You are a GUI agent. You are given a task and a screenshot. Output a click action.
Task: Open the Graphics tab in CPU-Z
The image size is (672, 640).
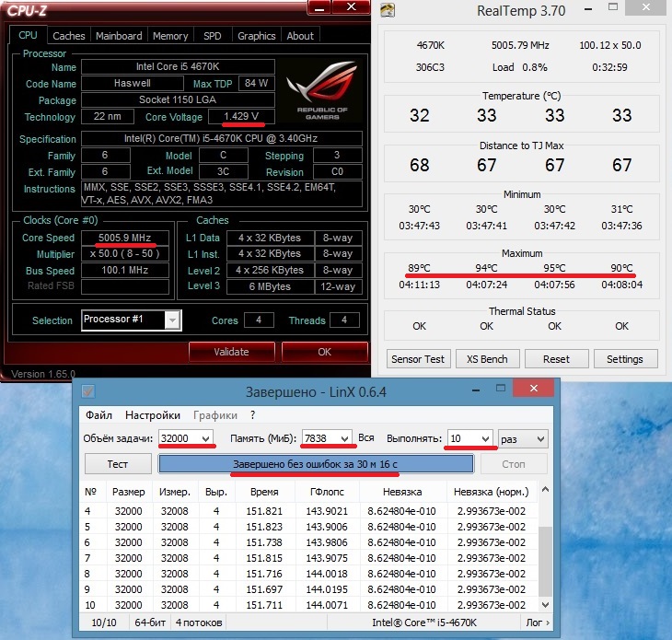pyautogui.click(x=256, y=36)
